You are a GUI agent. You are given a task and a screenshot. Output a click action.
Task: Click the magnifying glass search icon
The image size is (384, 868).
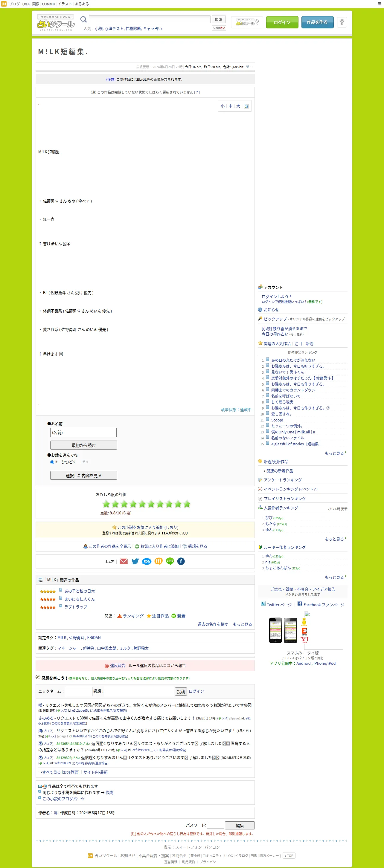click(x=83, y=19)
